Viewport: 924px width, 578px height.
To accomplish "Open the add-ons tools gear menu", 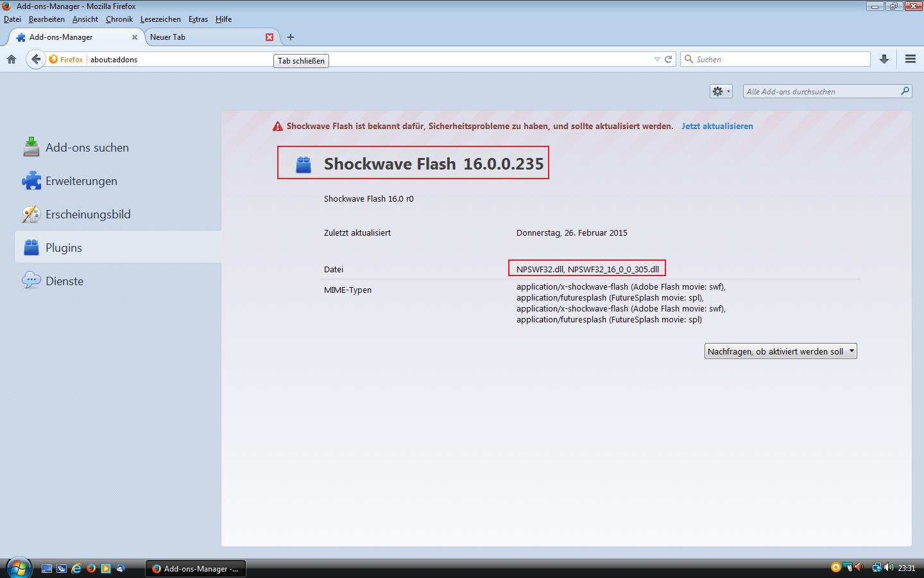I will [721, 91].
